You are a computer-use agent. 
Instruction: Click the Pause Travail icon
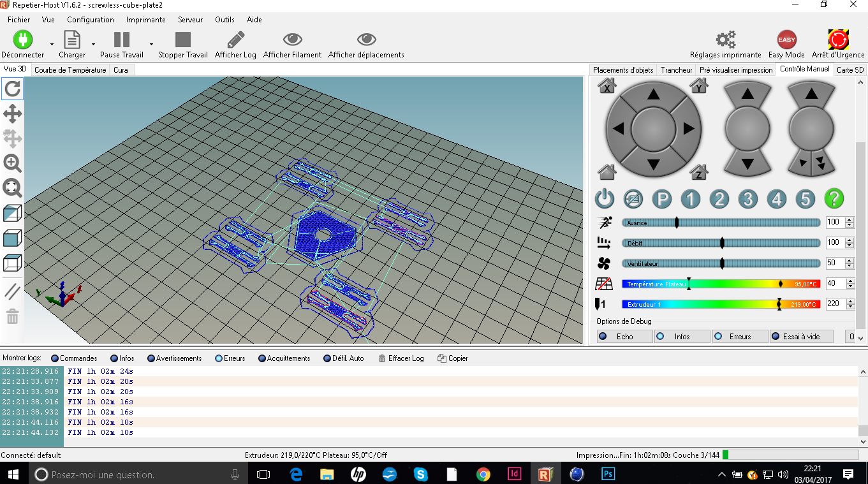[x=121, y=40]
